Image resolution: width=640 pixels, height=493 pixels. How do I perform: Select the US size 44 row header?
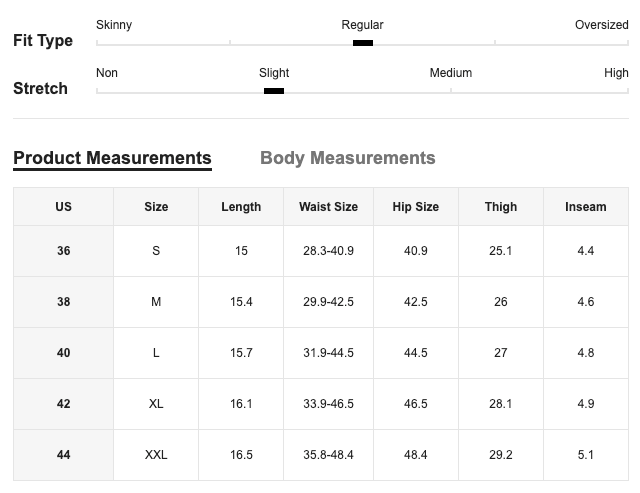coord(64,455)
